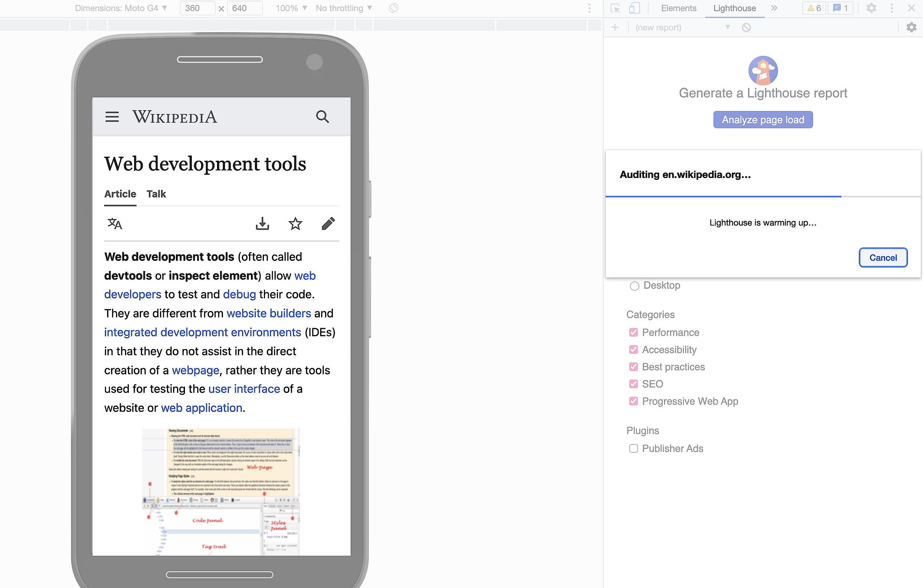This screenshot has width=923, height=588.
Task: Rotate the device orientation
Action: click(393, 8)
